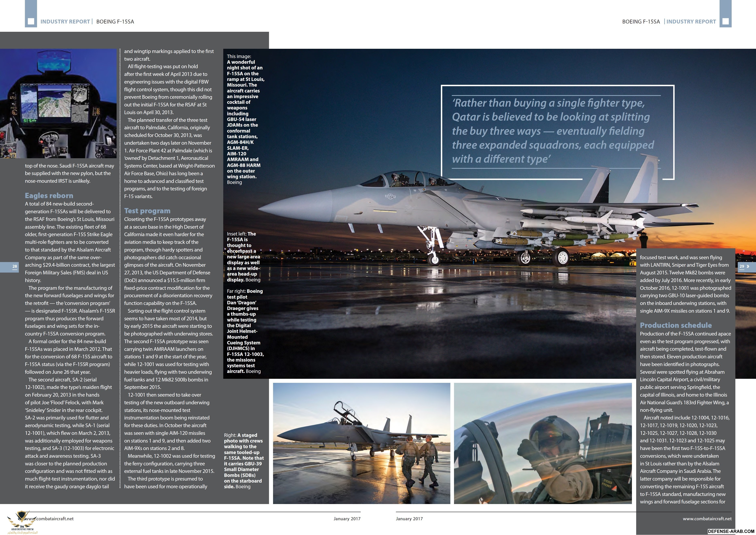Image resolution: width=756 pixels, height=535 pixels.
Task: Click the Qatar pull quote box
Action: point(557,132)
